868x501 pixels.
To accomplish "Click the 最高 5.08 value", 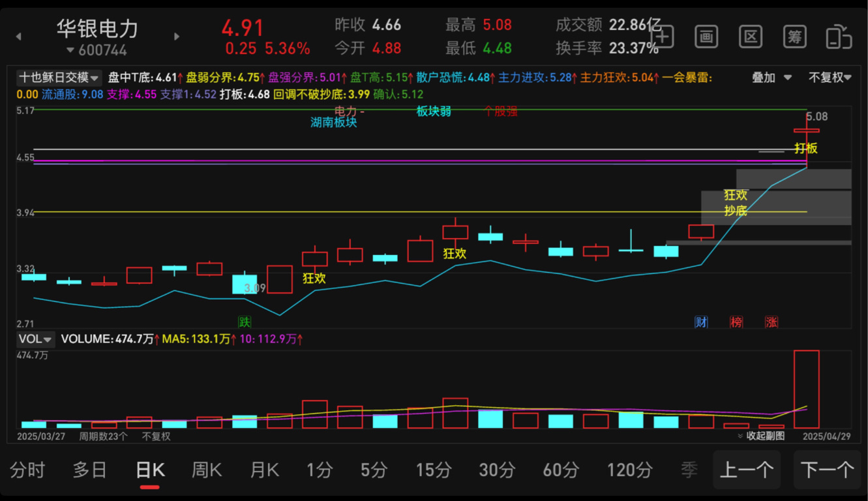I will (x=497, y=25).
